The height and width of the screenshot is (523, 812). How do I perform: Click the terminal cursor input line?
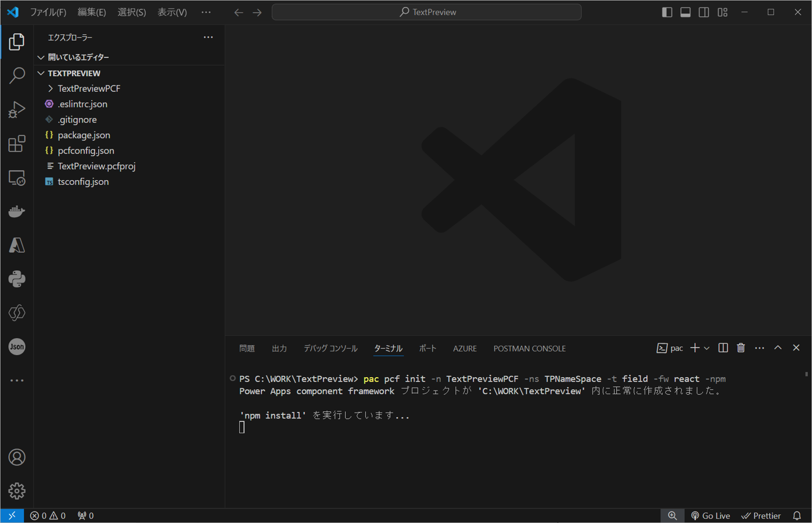(x=242, y=427)
